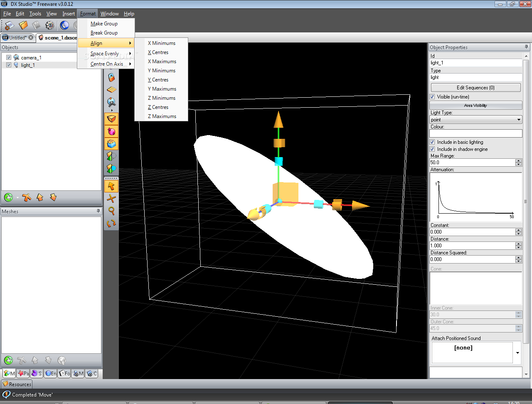
Task: Click the green add mesh button
Action: click(x=8, y=360)
